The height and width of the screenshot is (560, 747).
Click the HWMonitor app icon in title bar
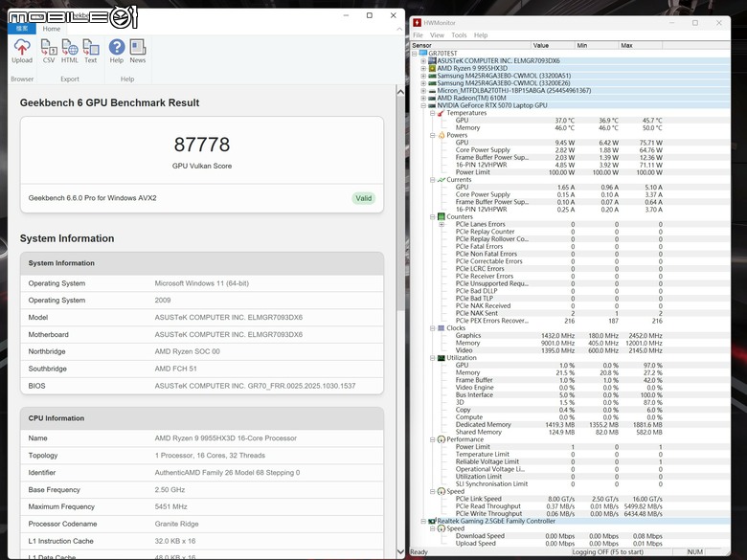pos(418,23)
